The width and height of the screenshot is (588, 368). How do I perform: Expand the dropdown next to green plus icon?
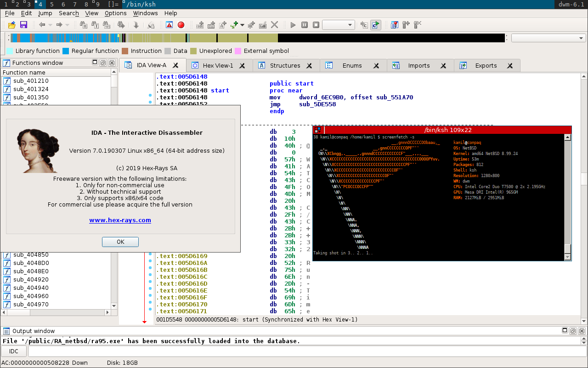click(242, 25)
